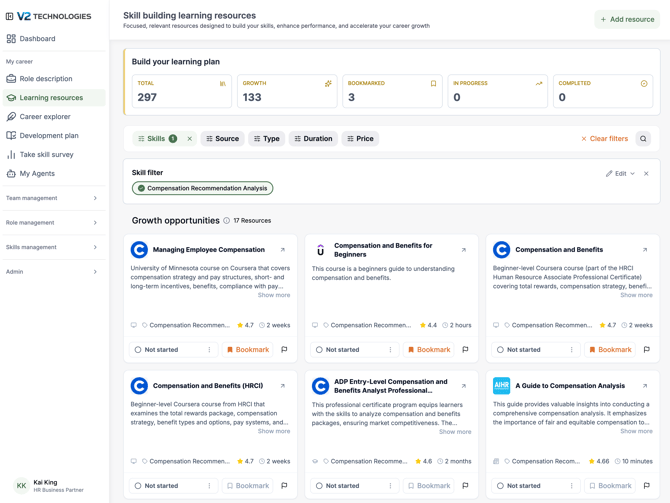This screenshot has height=503, width=670.
Task: Open the Type filter dropdown
Action: 267,138
